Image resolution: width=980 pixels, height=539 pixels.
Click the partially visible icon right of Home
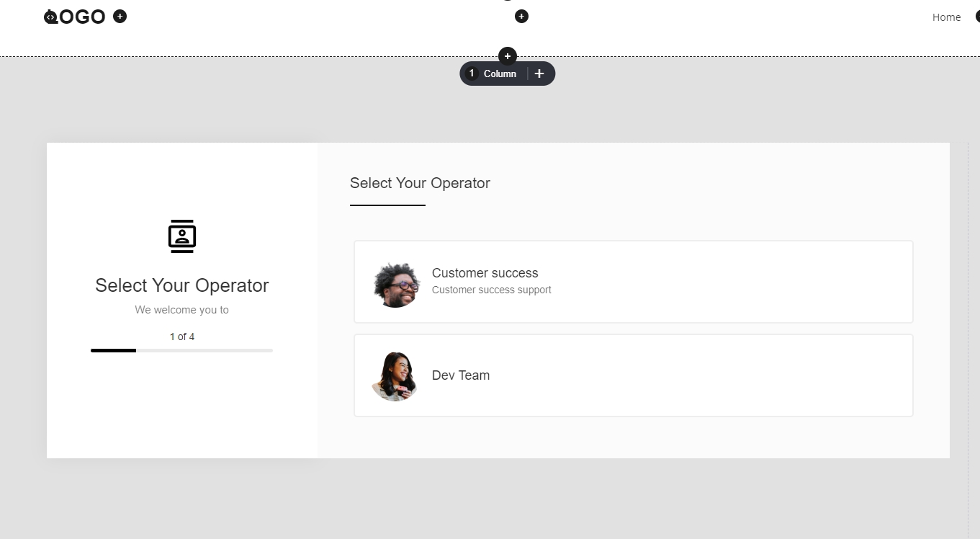click(x=977, y=17)
